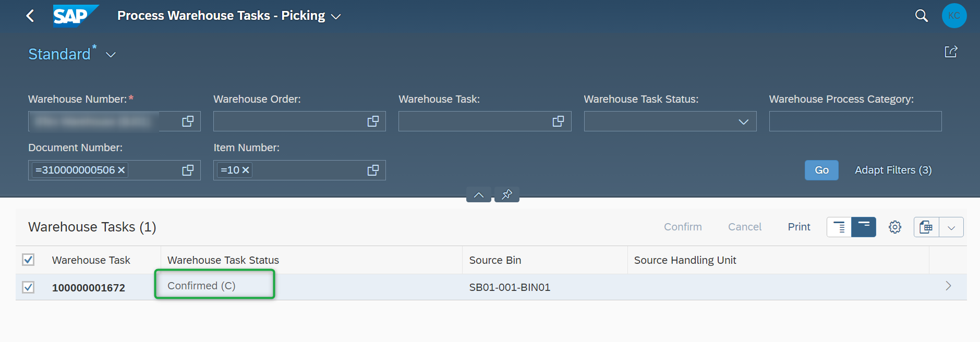Viewport: 980px width, 342px height.
Task: Click export to spreadsheet icon
Action: click(926, 227)
